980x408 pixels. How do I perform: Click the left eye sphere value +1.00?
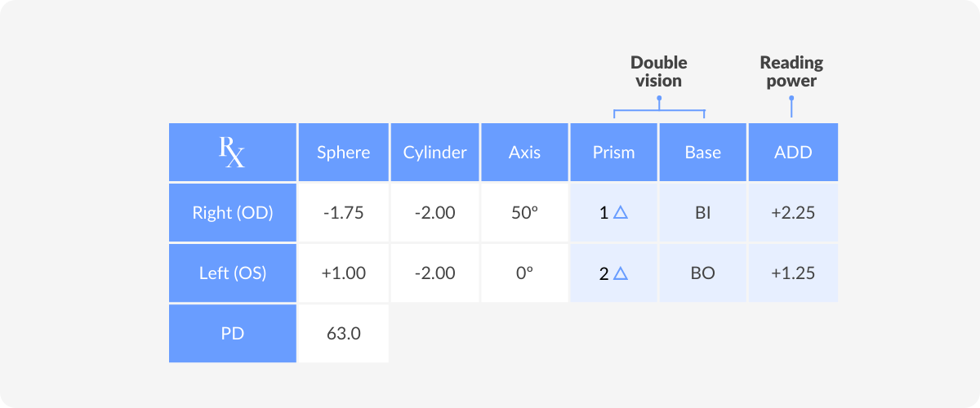344,273
